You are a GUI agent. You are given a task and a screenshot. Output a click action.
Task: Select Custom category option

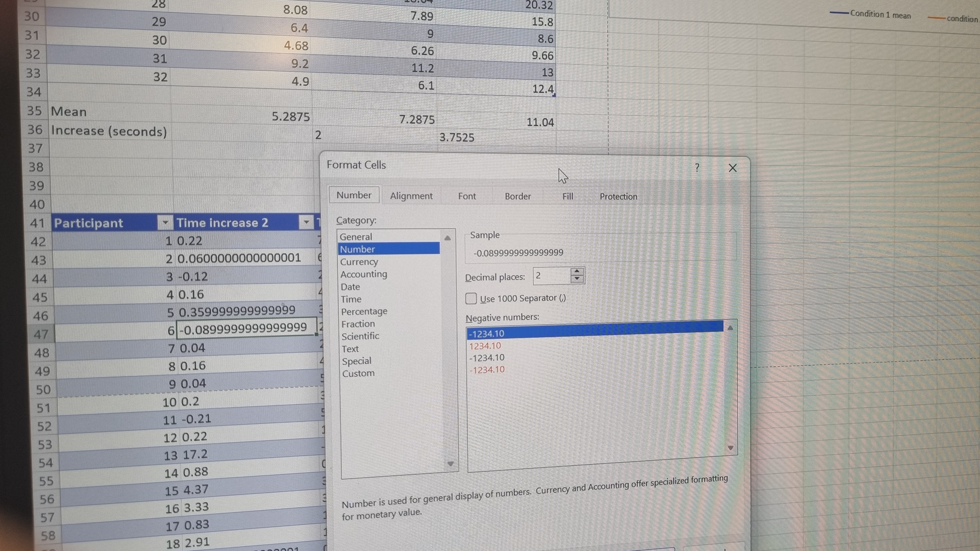[x=358, y=373]
